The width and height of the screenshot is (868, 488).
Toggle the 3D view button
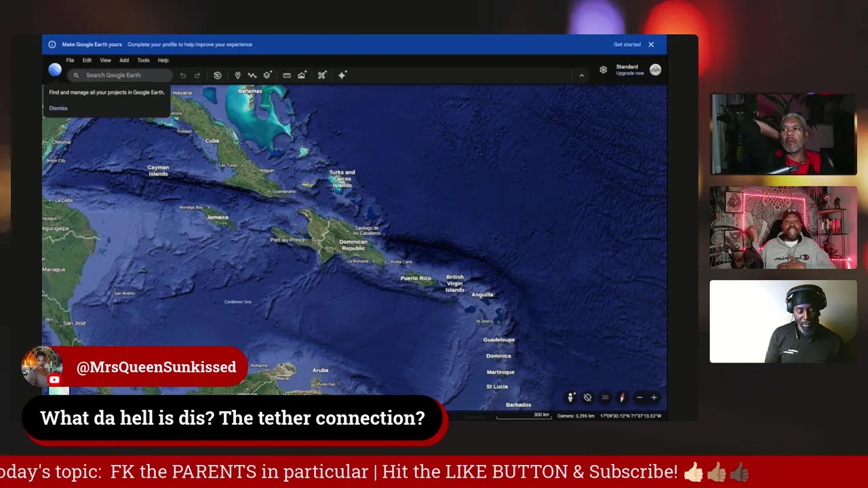(x=605, y=398)
